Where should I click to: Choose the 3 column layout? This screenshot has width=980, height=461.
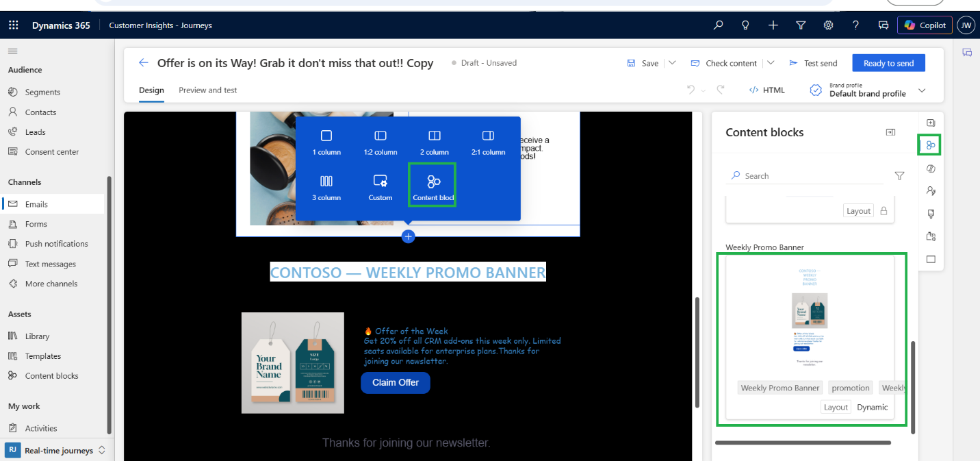pos(326,188)
